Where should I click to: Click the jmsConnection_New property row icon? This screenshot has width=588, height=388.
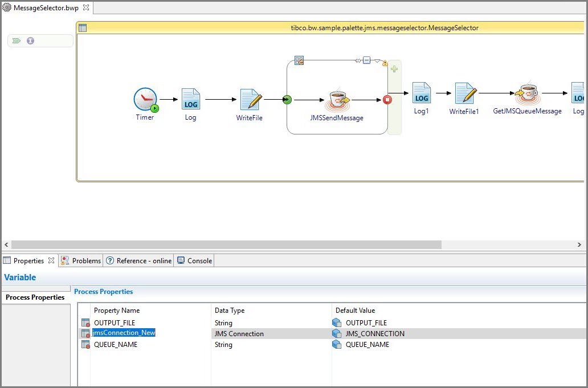[x=85, y=333]
